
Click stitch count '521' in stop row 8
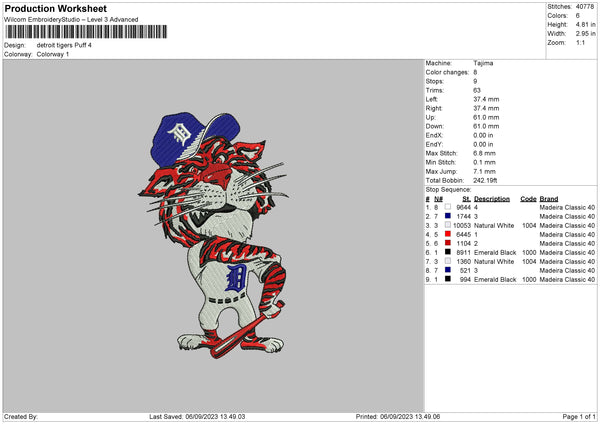point(465,270)
